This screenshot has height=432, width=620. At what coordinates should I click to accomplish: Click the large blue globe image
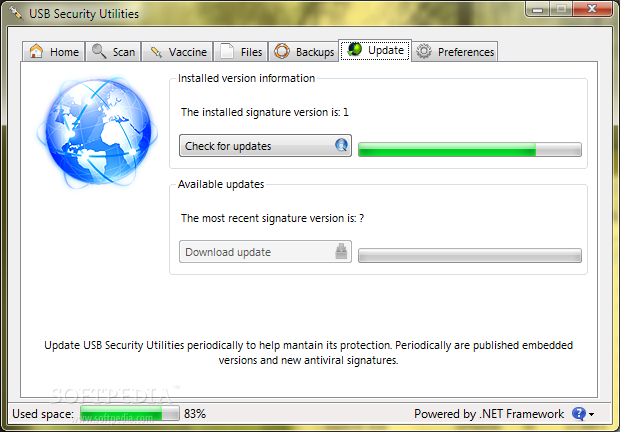click(x=97, y=131)
